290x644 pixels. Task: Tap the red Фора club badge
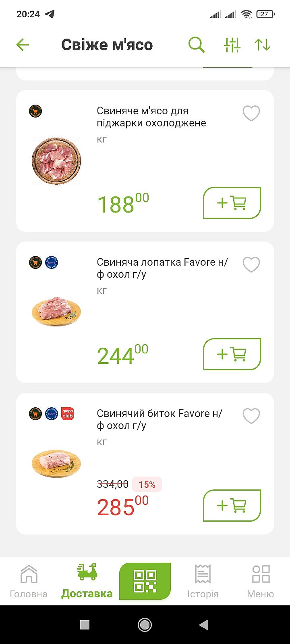point(68,414)
